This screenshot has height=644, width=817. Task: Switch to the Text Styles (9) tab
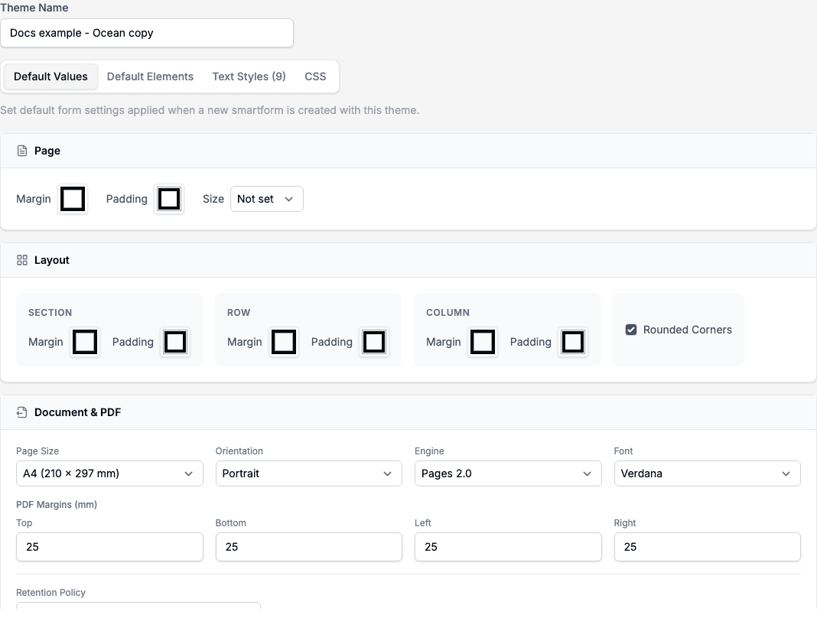249,76
